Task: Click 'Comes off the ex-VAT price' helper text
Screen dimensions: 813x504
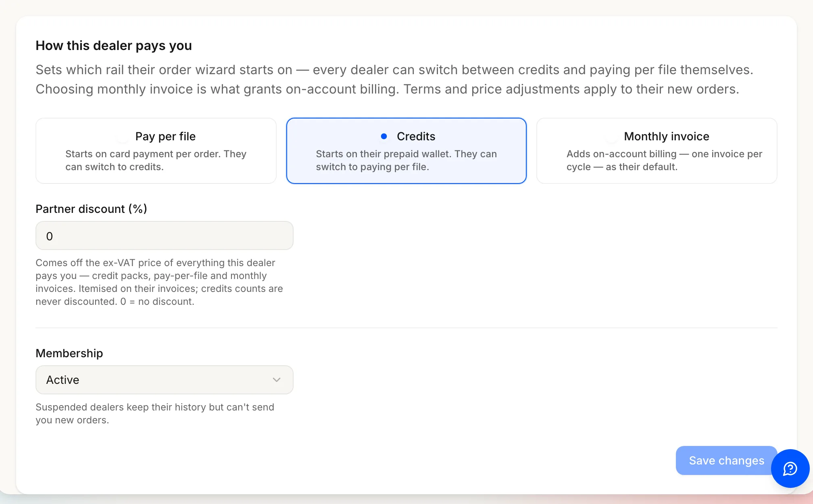Action: pos(159,282)
